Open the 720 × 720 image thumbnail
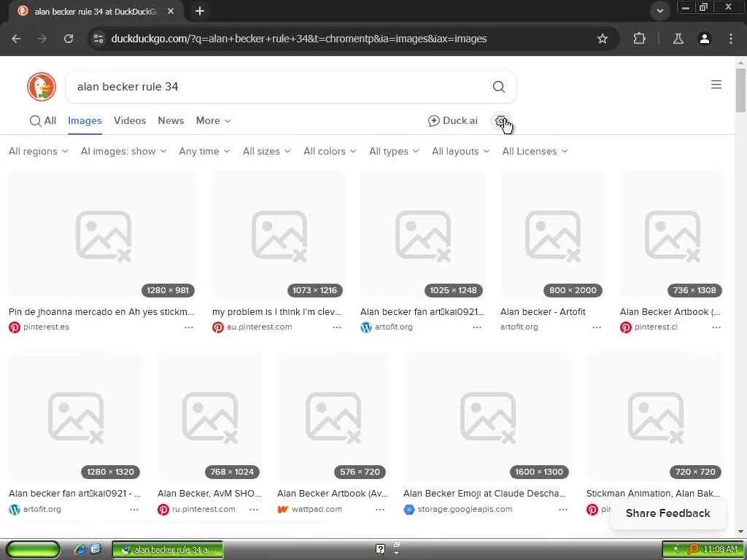This screenshot has width=747, height=560. [x=655, y=417]
